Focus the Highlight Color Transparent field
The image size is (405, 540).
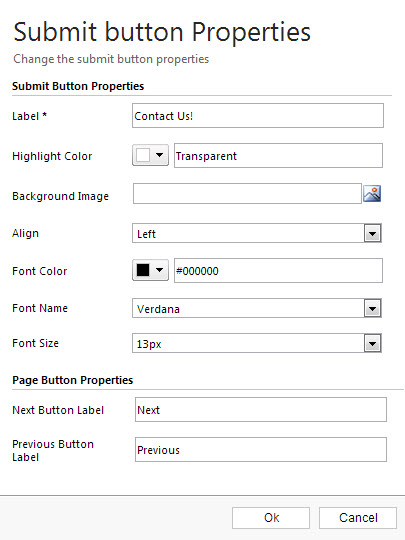click(278, 156)
